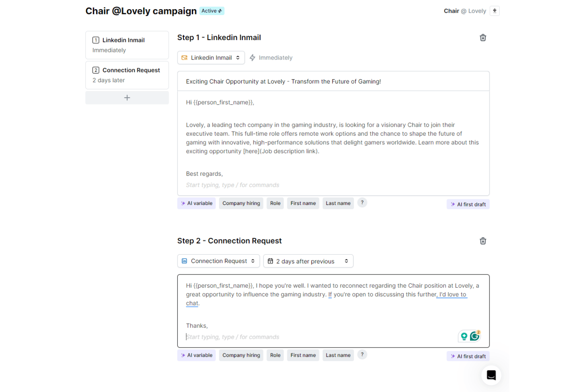Insert Last name variable in Step 2
This screenshot has height=392, width=588.
[338, 355]
